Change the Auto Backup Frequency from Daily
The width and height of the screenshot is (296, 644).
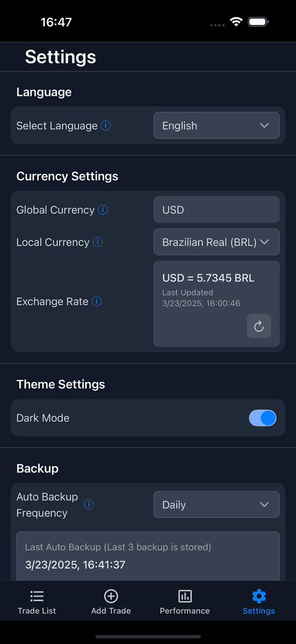point(216,504)
